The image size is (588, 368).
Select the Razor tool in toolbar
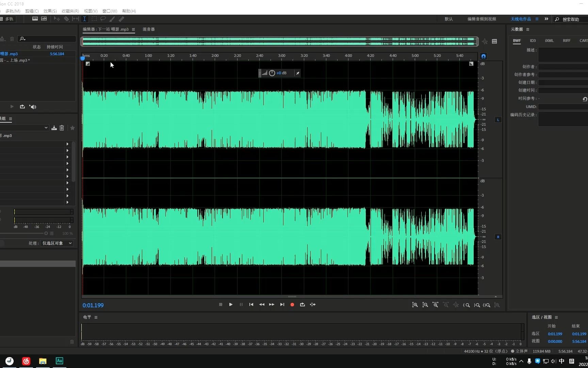(x=66, y=19)
